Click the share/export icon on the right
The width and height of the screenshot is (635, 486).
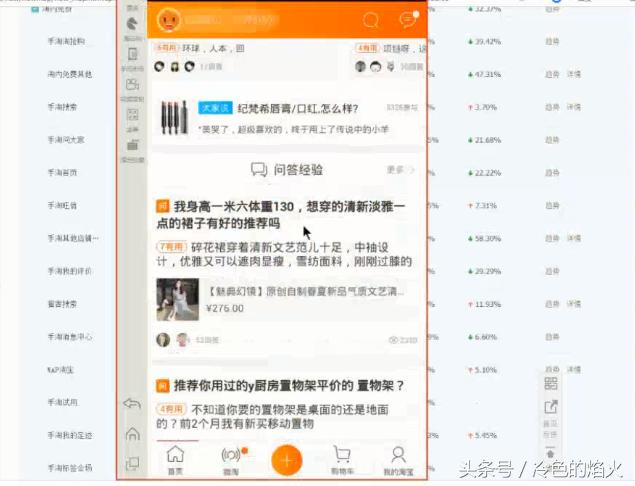pyautogui.click(x=551, y=407)
